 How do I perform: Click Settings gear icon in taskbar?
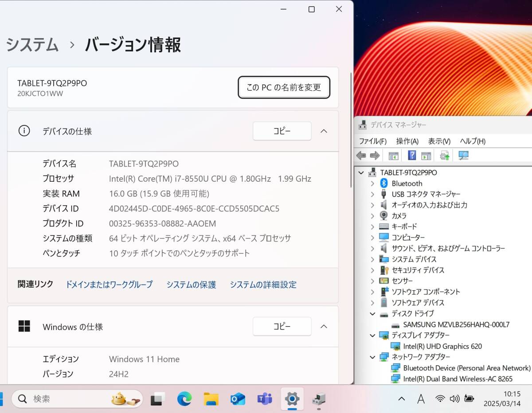(x=292, y=399)
